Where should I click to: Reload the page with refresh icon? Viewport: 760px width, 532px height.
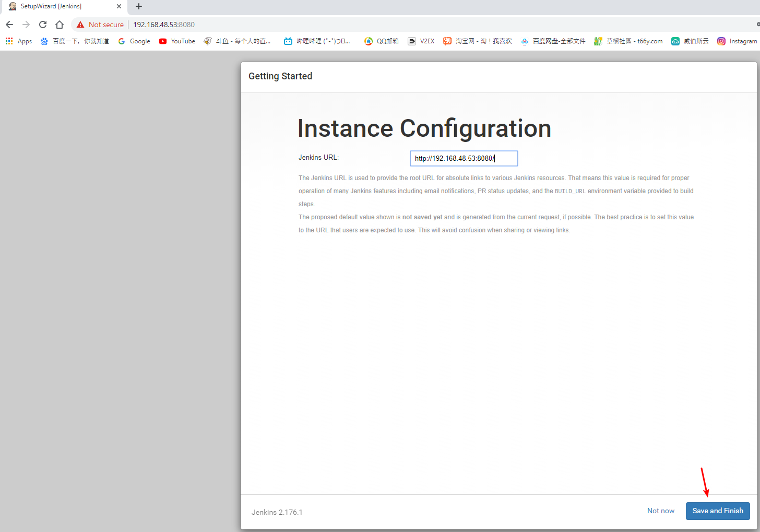[43, 25]
